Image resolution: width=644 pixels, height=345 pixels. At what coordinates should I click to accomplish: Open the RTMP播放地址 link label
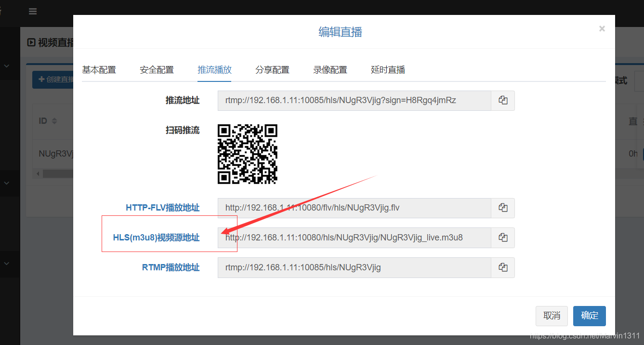pyautogui.click(x=171, y=267)
